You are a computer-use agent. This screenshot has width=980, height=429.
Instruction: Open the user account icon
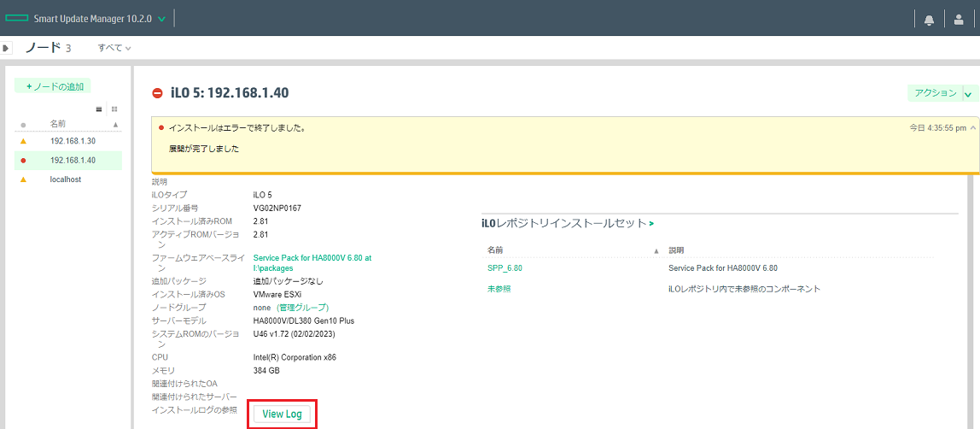959,20
